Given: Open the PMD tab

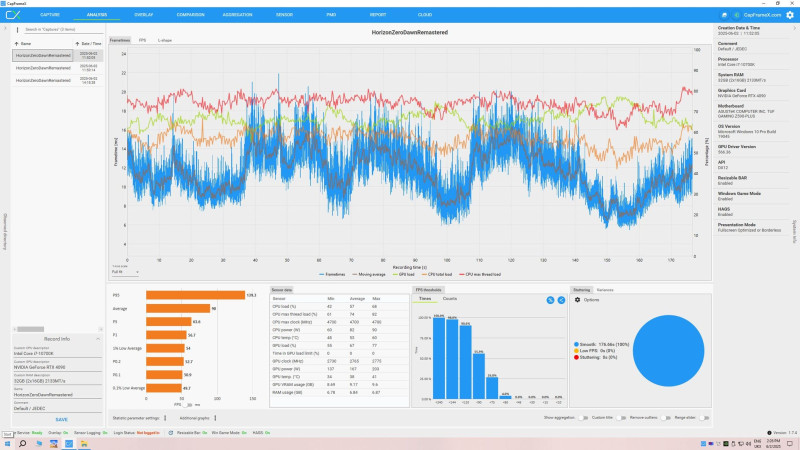Looking at the screenshot, I should point(331,15).
